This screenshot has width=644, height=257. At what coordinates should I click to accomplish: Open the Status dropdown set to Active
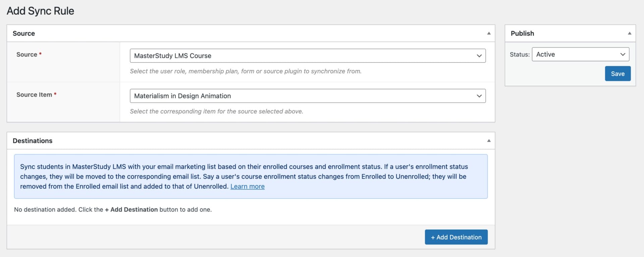pyautogui.click(x=580, y=54)
